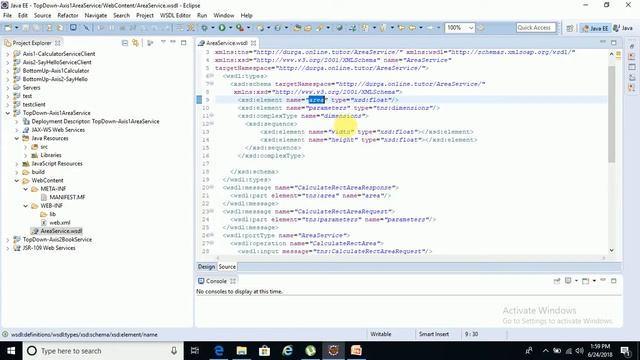Open the Source menu

click(x=42, y=16)
